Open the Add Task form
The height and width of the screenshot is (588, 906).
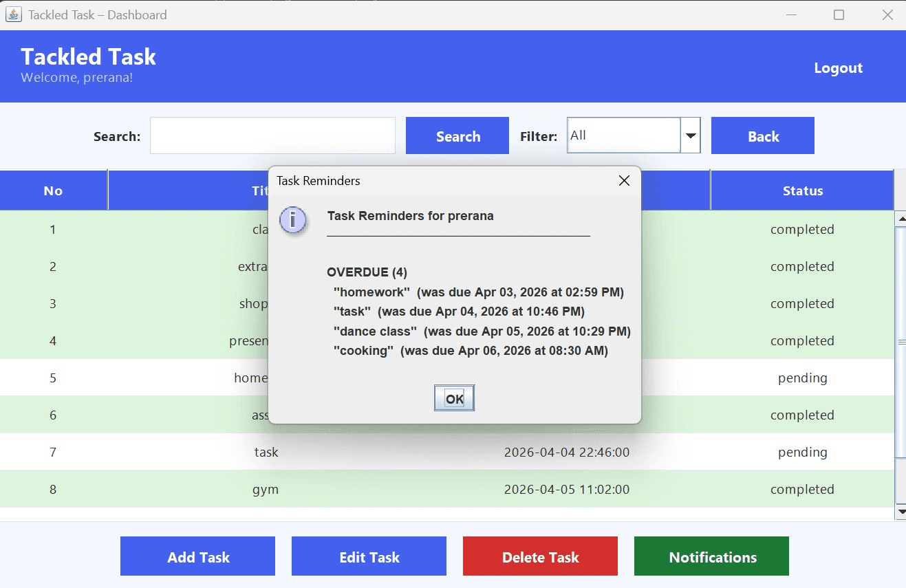click(197, 556)
